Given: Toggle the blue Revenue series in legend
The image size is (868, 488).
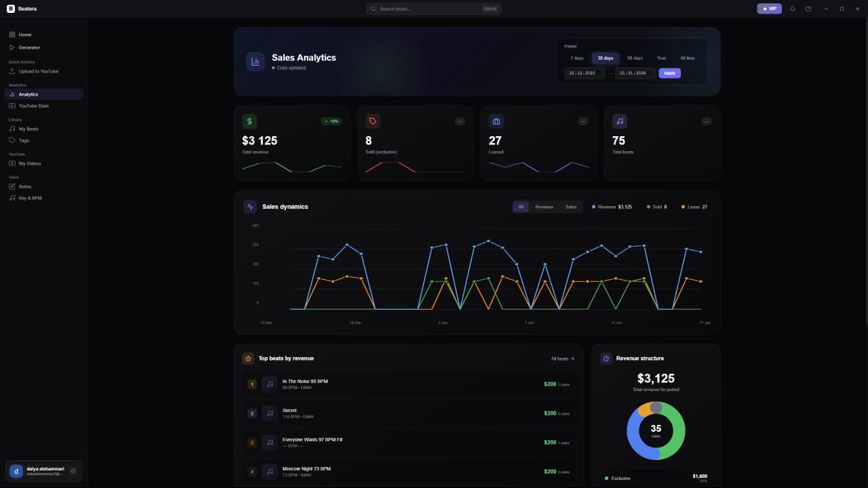Looking at the screenshot, I should pyautogui.click(x=610, y=207).
